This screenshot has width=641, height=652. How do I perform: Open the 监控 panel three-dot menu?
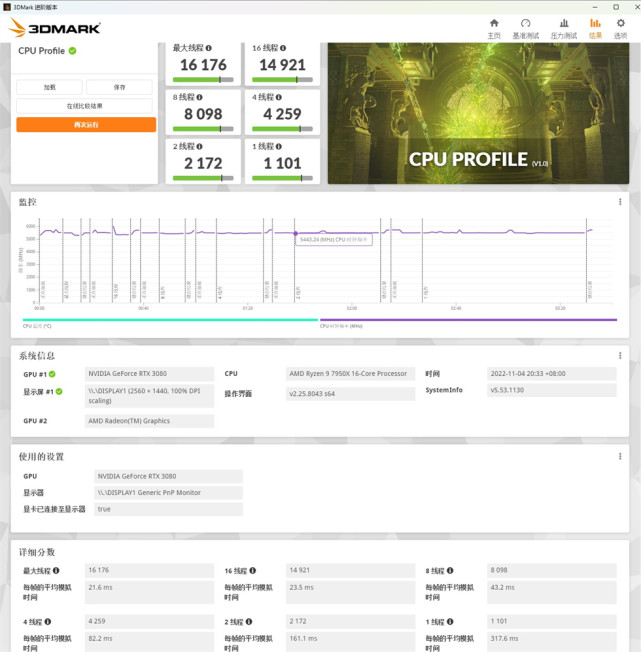[x=620, y=202]
